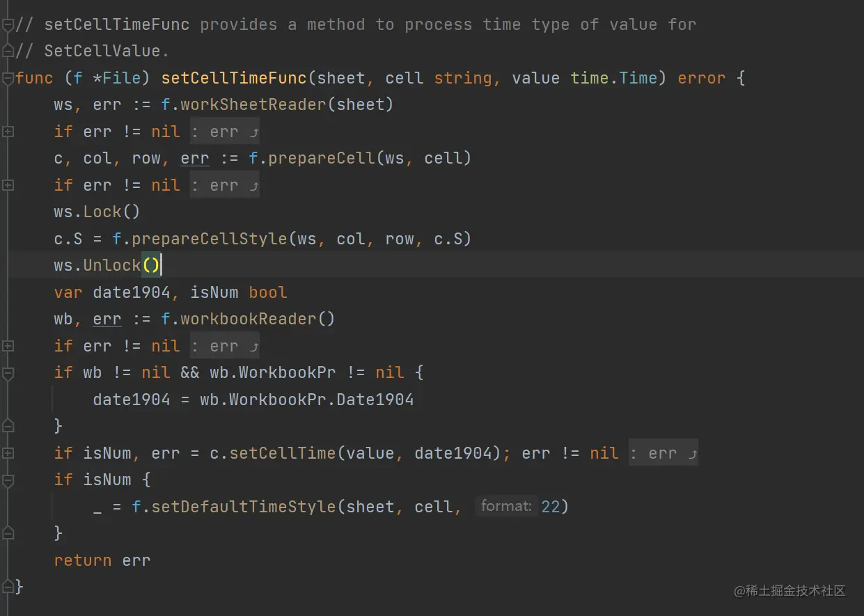Unfold ': err' placeholder on setCellTime line
This screenshot has width=864, height=616.
tap(663, 453)
